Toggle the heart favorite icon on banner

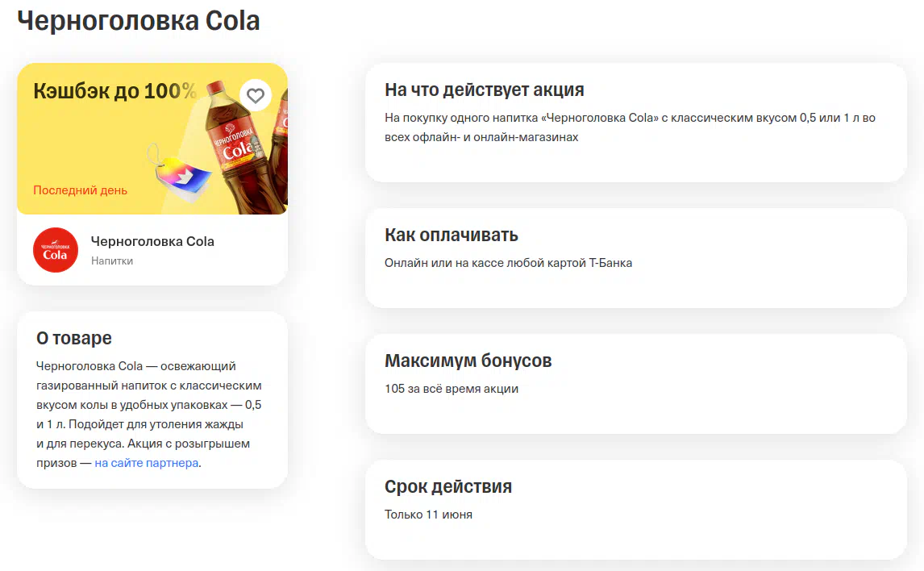pyautogui.click(x=256, y=96)
